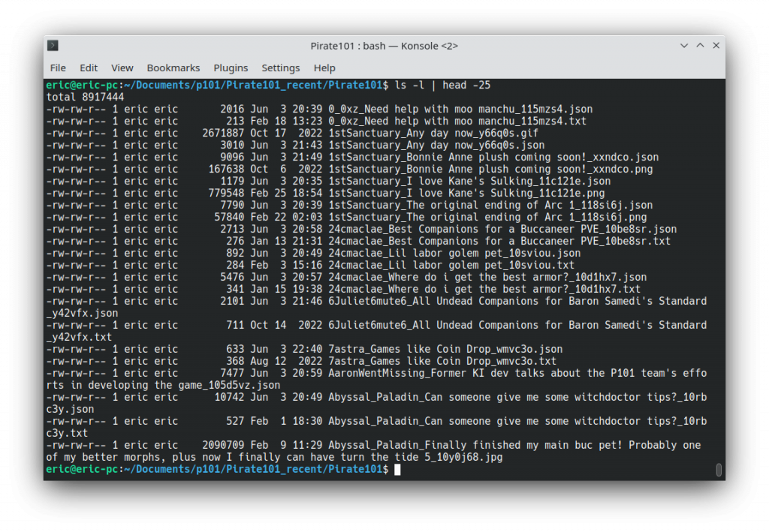The image size is (769, 532).
Task: Click the file size value 779548
Action: pos(226,193)
